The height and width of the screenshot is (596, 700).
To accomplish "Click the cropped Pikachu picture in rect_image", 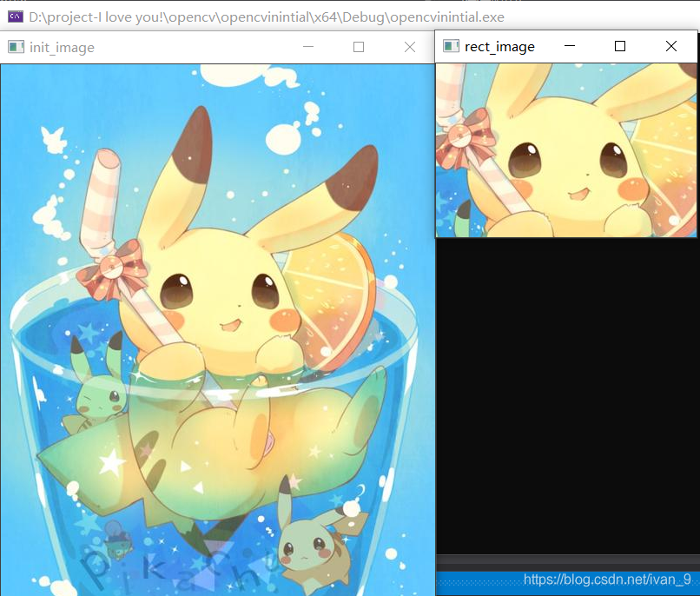I will pyautogui.click(x=566, y=150).
